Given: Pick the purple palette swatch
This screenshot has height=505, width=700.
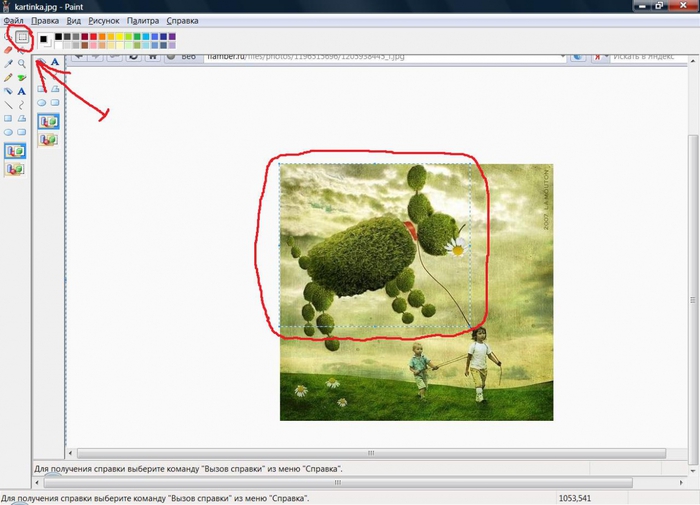Looking at the screenshot, I should click(x=172, y=37).
